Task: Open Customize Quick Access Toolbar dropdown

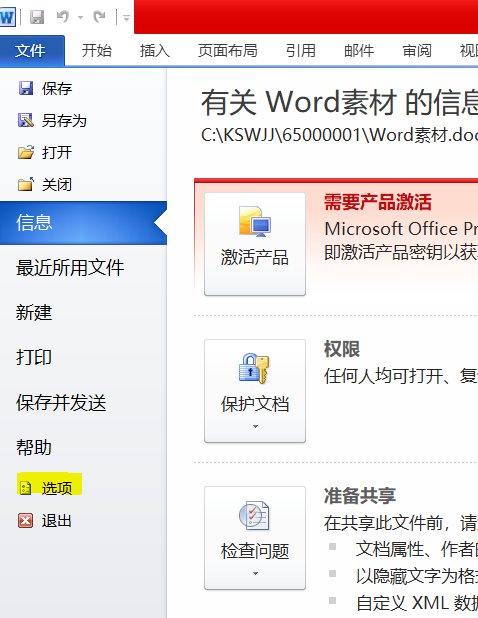Action: (x=126, y=18)
